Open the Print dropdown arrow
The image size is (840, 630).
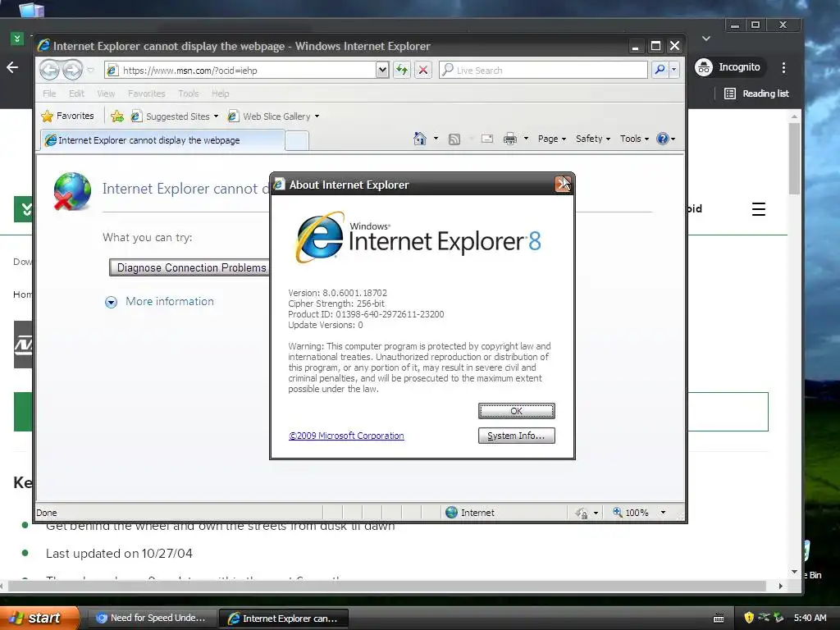click(526, 139)
